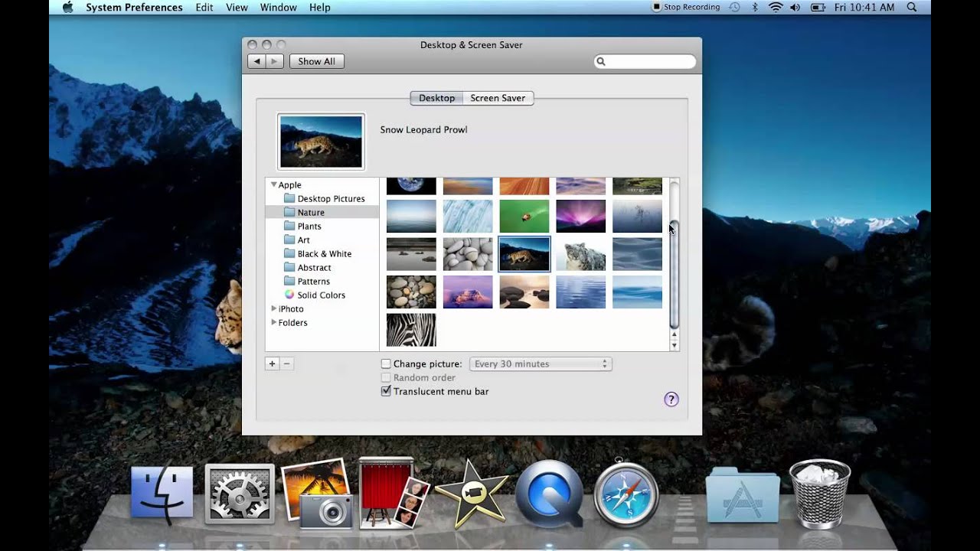The image size is (980, 551).
Task: Enable the Change picture checkbox
Action: [x=386, y=364]
